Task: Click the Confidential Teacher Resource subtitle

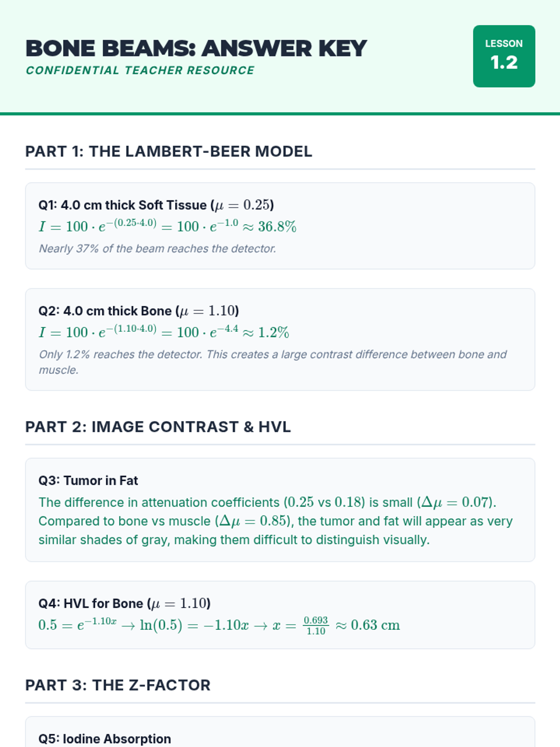Action: [140, 70]
